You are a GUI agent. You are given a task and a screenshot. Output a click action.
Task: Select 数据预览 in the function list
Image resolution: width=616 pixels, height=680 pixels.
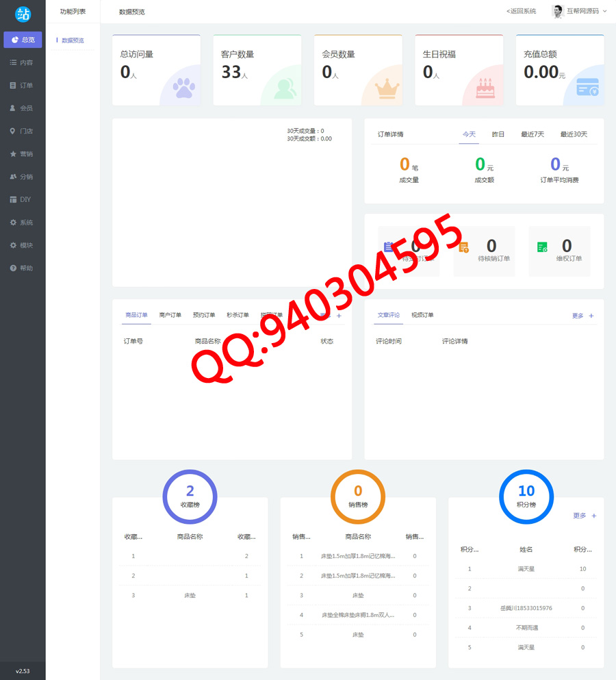pyautogui.click(x=73, y=40)
